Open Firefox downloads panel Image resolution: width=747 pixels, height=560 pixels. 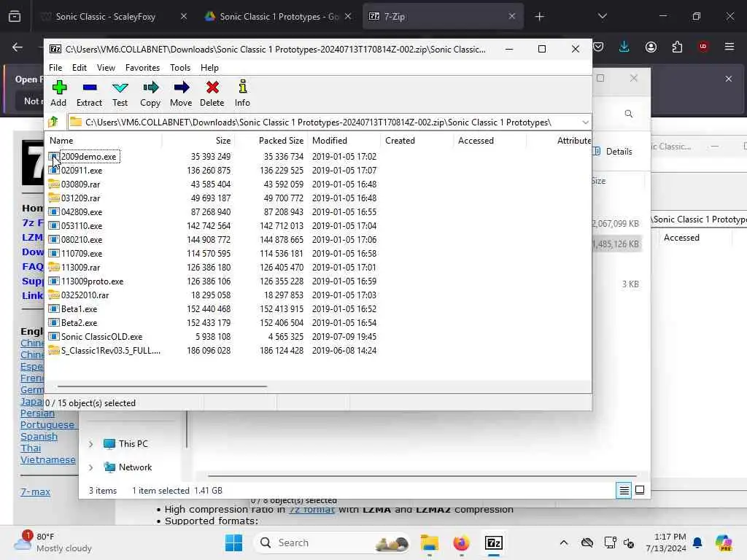[624, 47]
